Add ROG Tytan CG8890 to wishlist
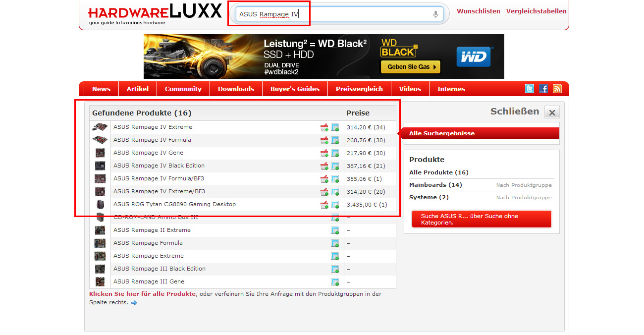This screenshot has height=335, width=644. click(x=324, y=205)
